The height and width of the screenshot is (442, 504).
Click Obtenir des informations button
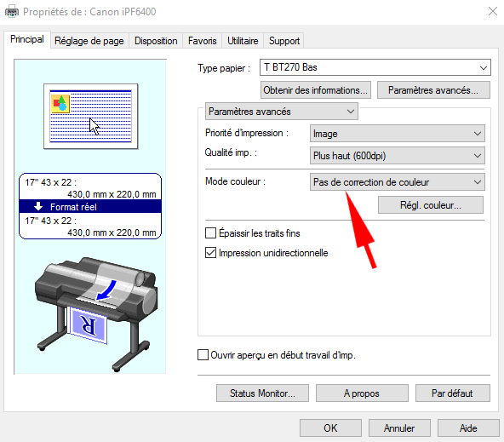click(316, 90)
